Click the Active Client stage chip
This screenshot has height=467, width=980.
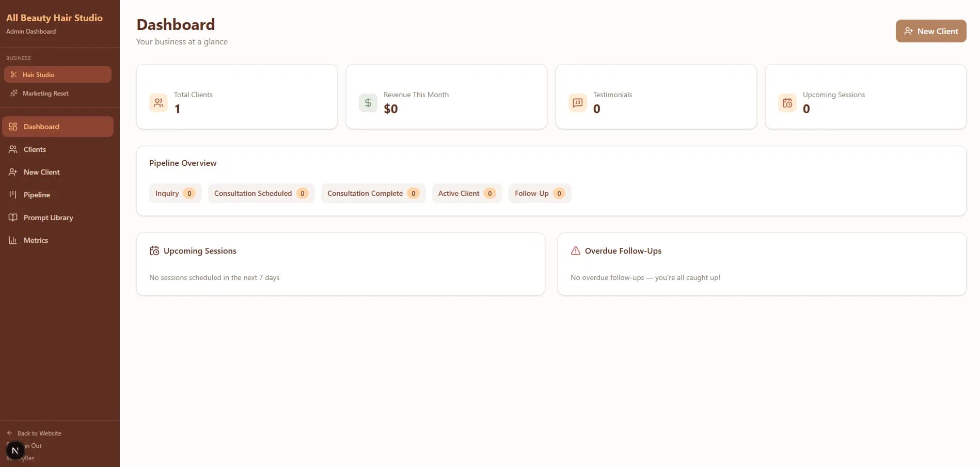(466, 193)
